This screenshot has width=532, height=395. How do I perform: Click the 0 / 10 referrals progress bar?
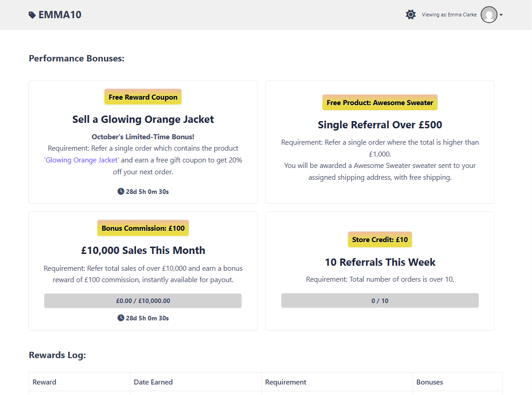pyautogui.click(x=380, y=301)
